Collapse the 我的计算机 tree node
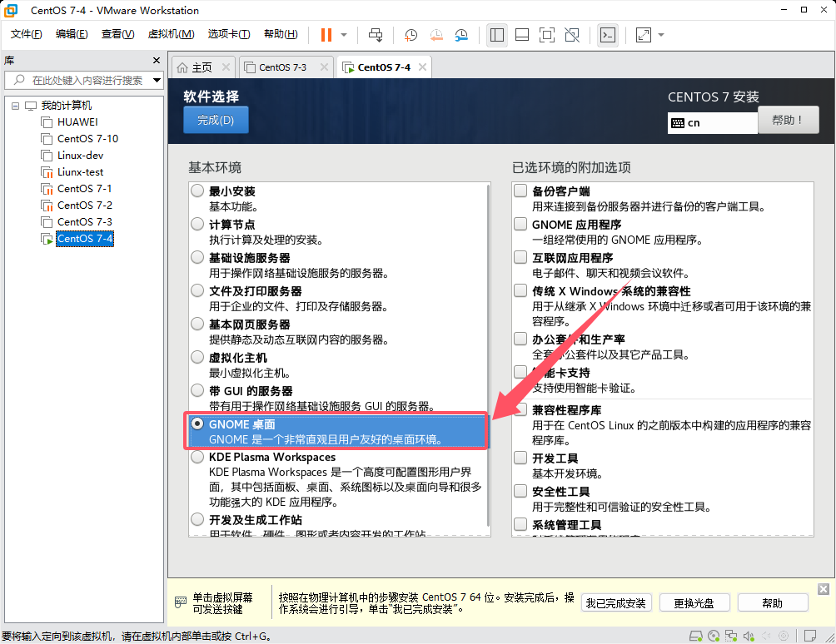Screen dimensions: 836x644 click(16, 106)
